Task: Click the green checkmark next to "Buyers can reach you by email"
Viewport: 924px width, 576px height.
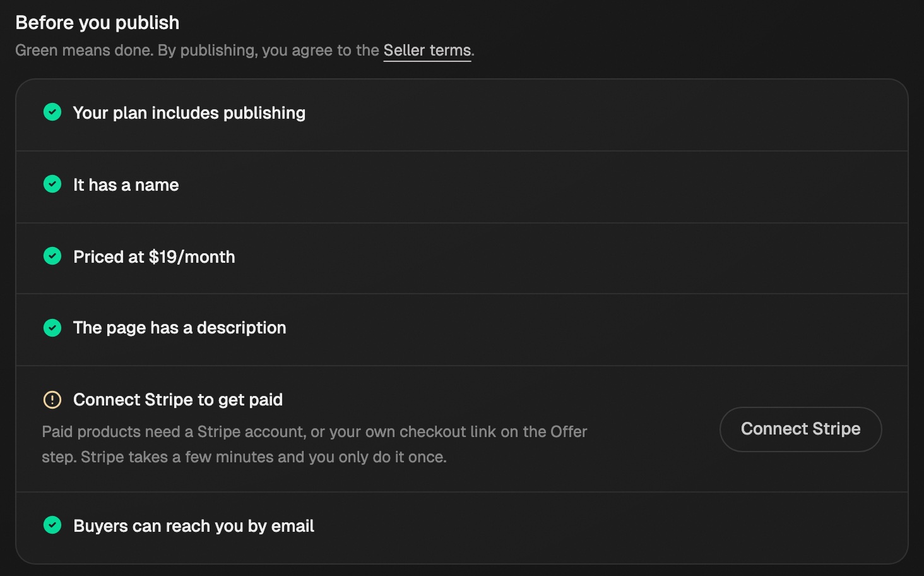Action: (52, 525)
